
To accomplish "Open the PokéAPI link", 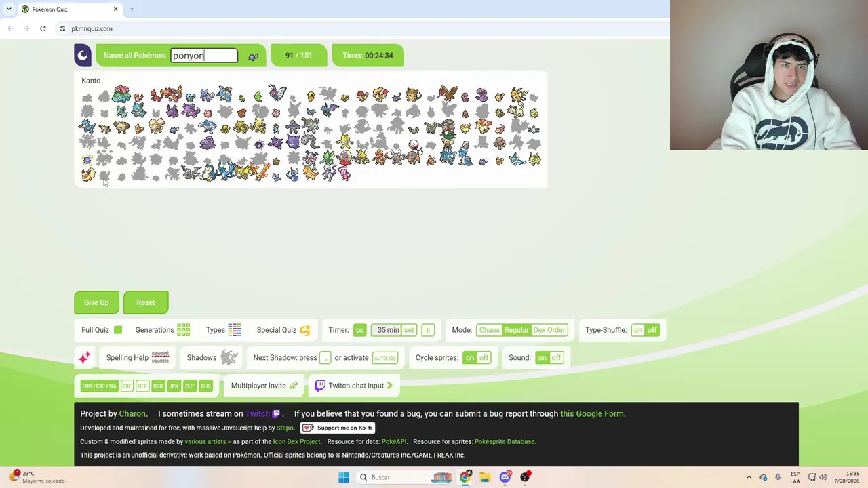I will tap(394, 441).
